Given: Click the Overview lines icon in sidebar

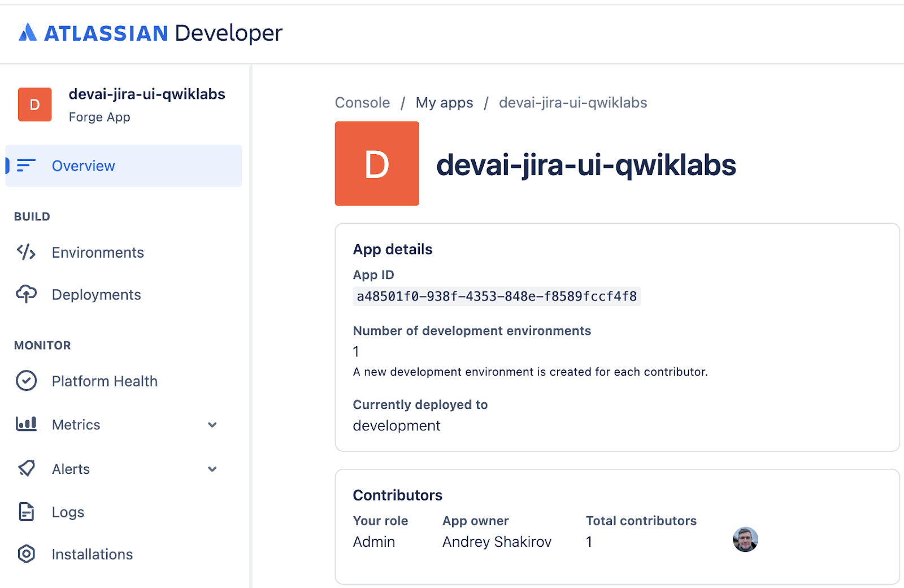Looking at the screenshot, I should click(26, 165).
